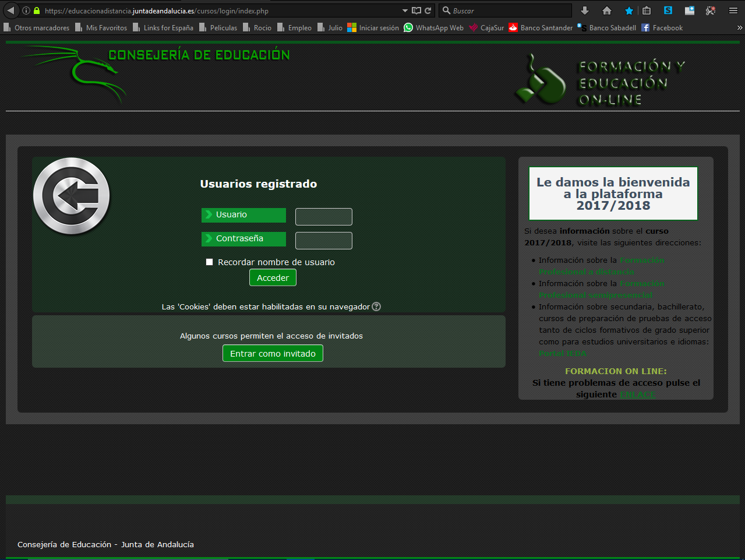Screen dimensions: 745x560
Task: Click the blue plus card toolbar icon
Action: pos(690,10)
